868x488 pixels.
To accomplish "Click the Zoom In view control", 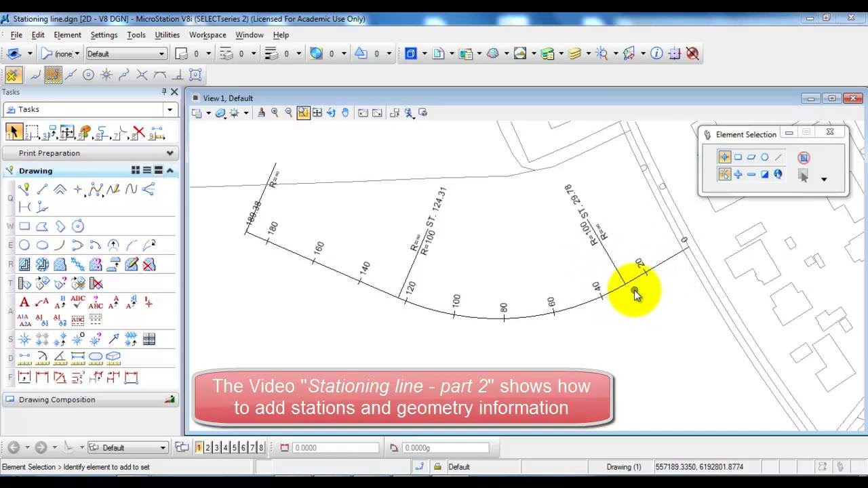I will pos(275,113).
